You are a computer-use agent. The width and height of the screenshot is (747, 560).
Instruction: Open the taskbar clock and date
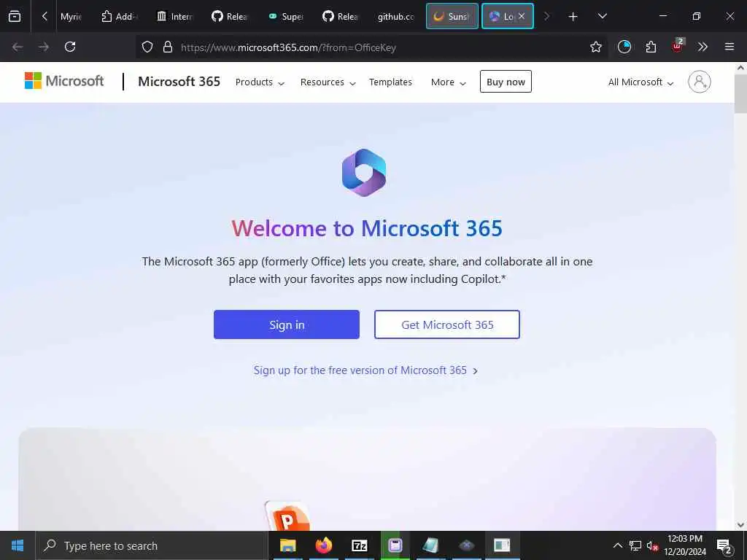[x=685, y=545]
